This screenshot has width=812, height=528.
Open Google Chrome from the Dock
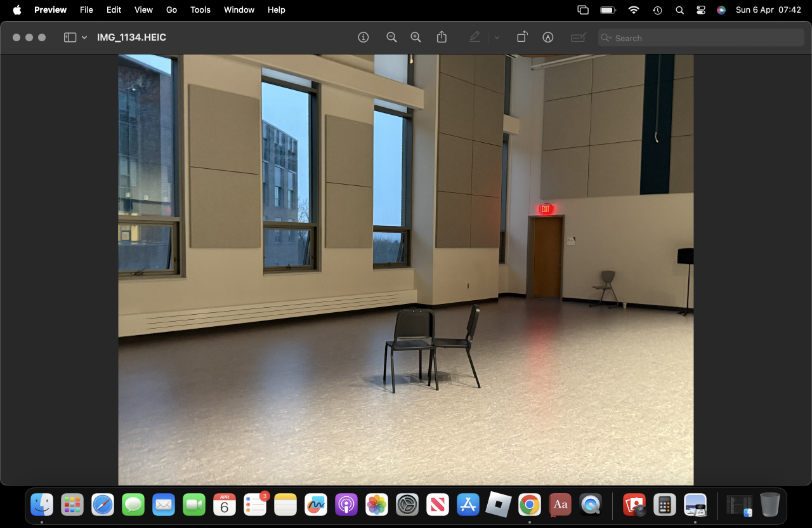(529, 505)
